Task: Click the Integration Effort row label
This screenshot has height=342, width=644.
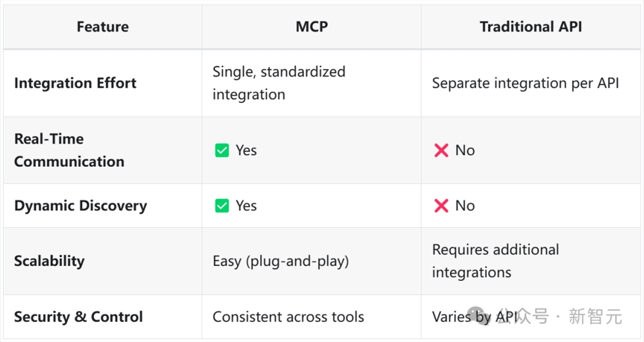Action: point(75,83)
